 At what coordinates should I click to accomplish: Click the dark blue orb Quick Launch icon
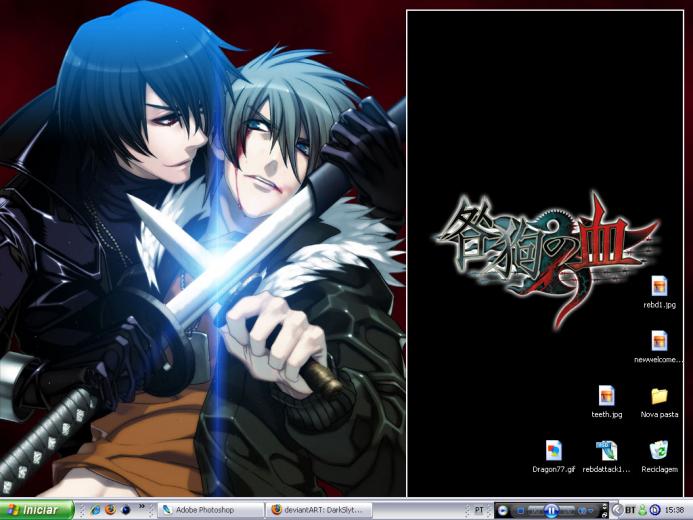click(126, 510)
